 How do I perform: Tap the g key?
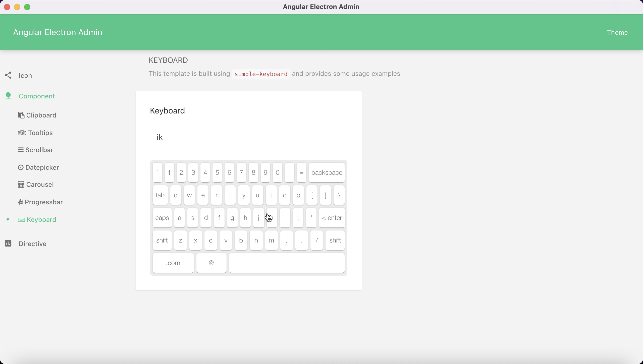point(232,218)
